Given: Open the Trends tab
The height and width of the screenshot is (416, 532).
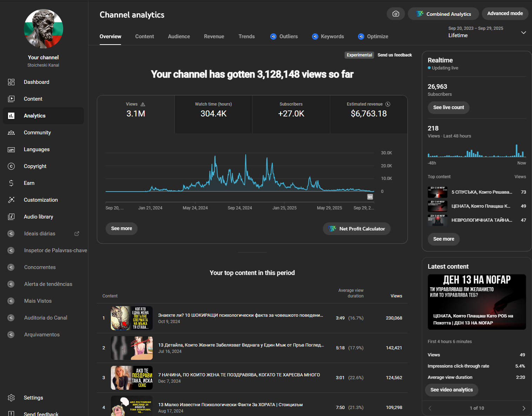Looking at the screenshot, I should (x=247, y=36).
